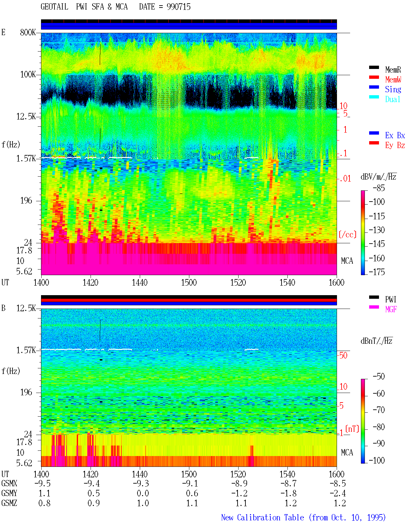Click the -130 color scale value
This screenshot has height=523, width=420.
point(377,230)
